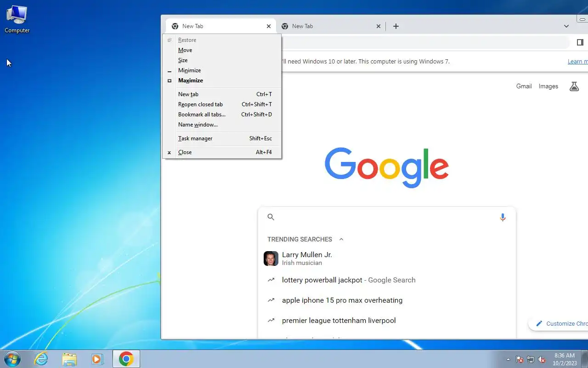Open Windows Explorer folder in taskbar

click(69, 359)
